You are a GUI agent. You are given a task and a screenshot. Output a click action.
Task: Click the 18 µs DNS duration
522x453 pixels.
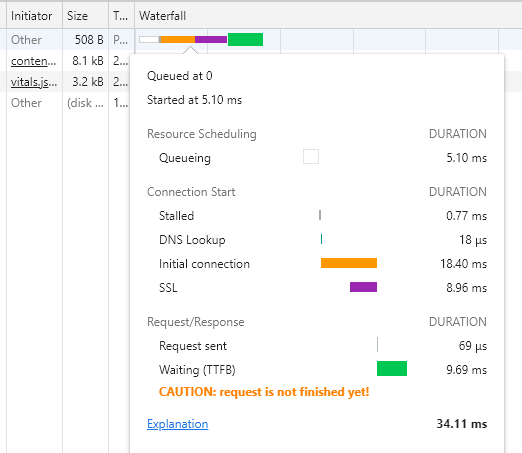pyautogui.click(x=473, y=240)
